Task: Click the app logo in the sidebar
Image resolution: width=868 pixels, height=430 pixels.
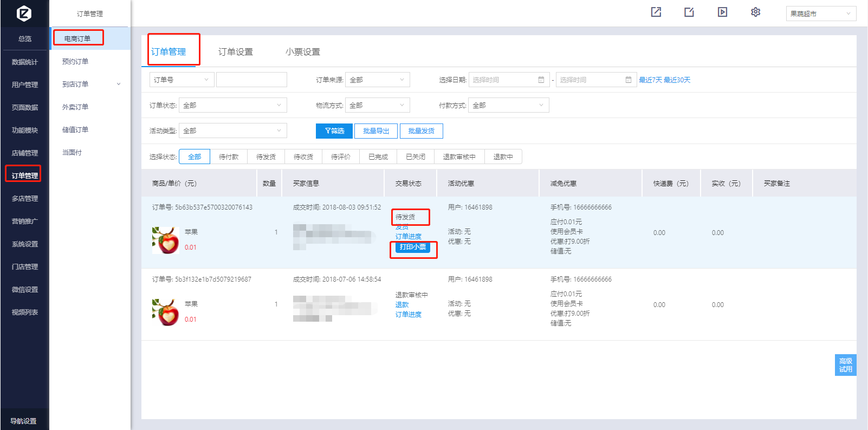Action: pos(24,13)
